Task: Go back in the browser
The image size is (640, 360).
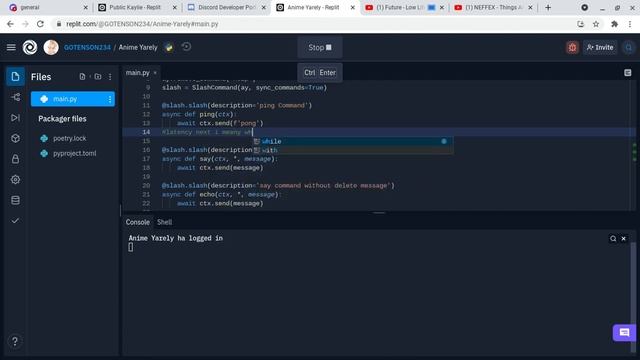Action: [x=10, y=24]
